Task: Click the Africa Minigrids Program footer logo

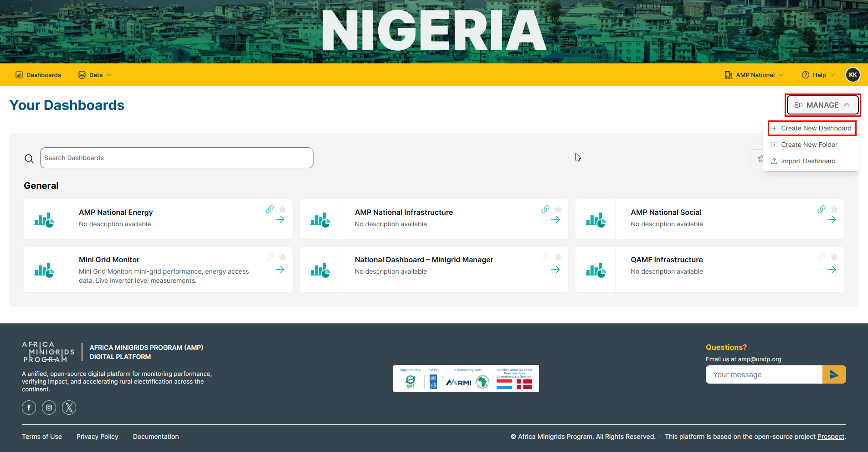Action: pos(48,352)
